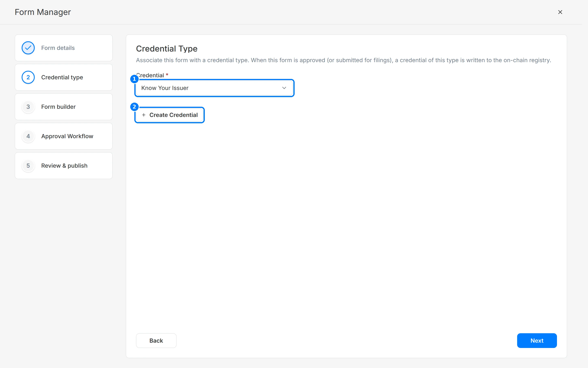Click the Create Credential button
This screenshot has width=588, height=368.
[170, 115]
